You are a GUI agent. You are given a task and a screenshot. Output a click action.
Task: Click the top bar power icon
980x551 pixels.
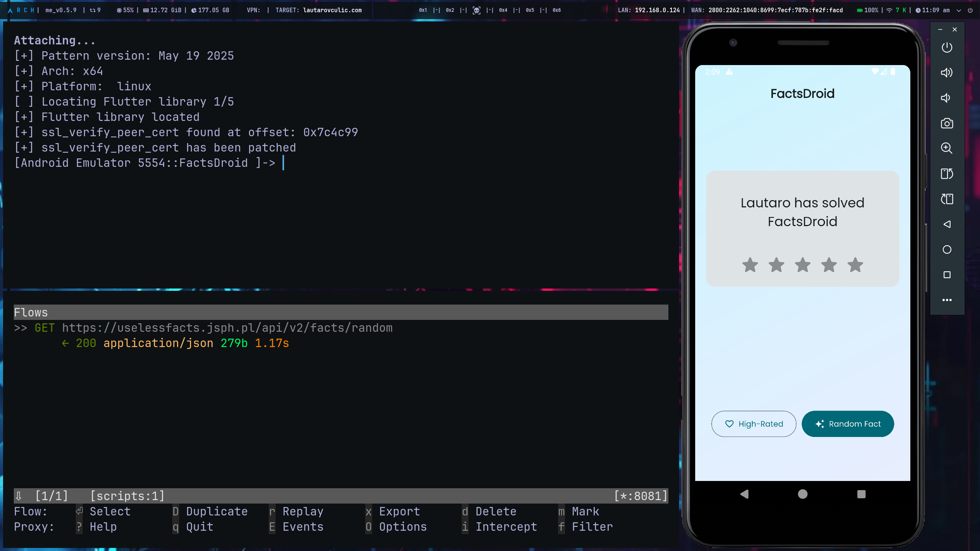(x=970, y=10)
